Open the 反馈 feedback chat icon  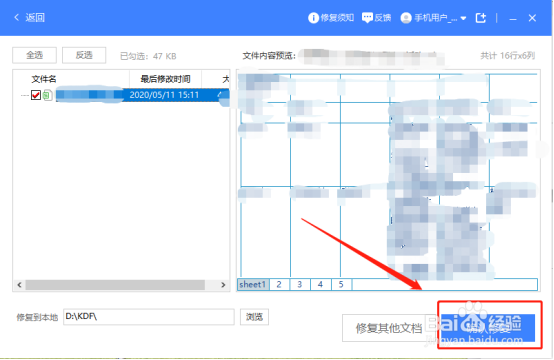[367, 18]
